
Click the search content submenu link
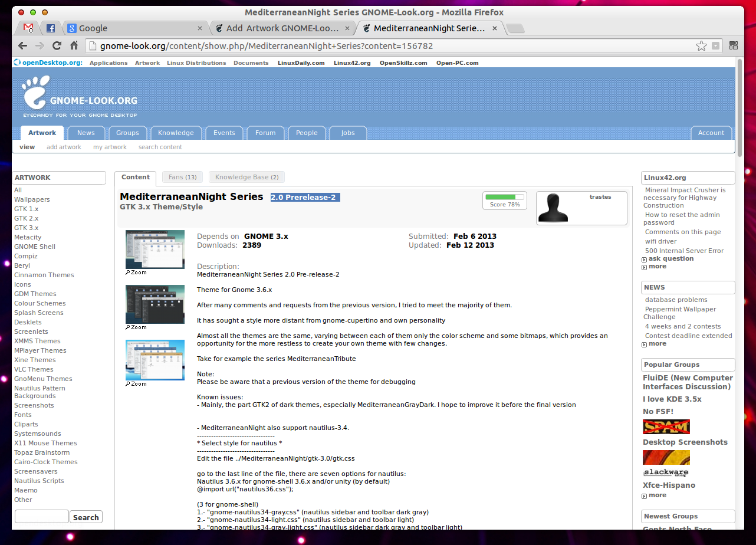click(x=160, y=147)
